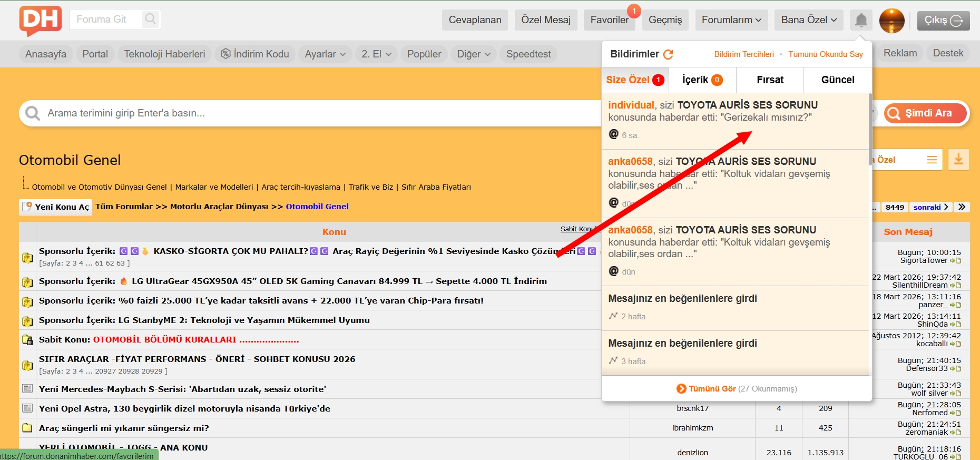This screenshot has height=460, width=980.
Task: Jump to last page double-arrow icon
Action: (962, 207)
